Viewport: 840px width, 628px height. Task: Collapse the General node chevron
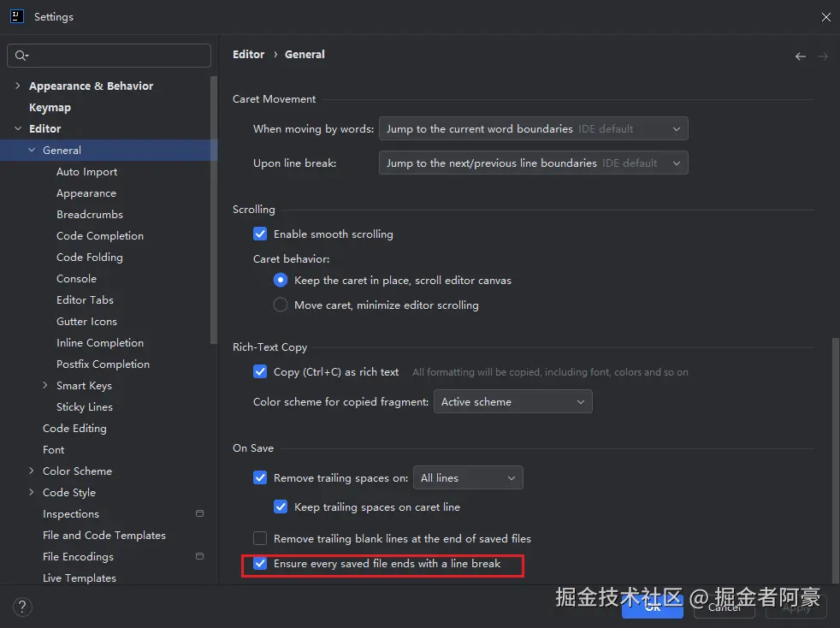32,150
